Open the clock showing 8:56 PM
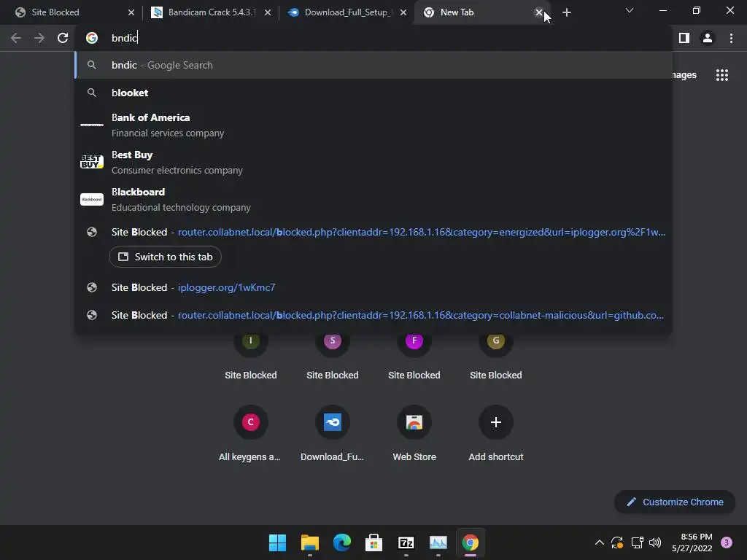This screenshot has height=560, width=747. pos(692,542)
